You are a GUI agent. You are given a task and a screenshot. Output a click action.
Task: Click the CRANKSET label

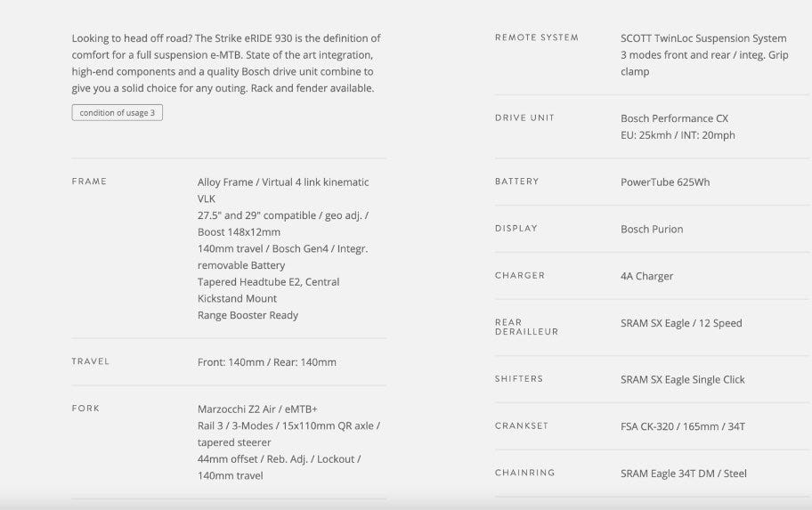point(521,426)
